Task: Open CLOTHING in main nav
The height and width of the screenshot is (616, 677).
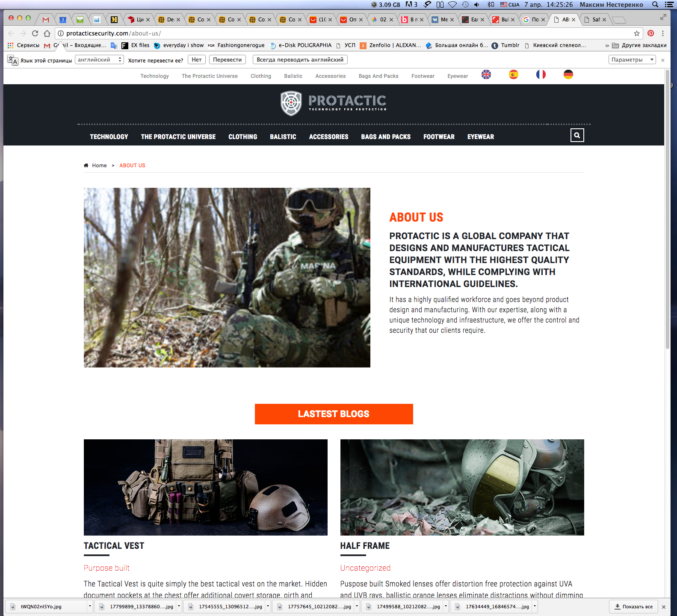Action: pyautogui.click(x=243, y=137)
